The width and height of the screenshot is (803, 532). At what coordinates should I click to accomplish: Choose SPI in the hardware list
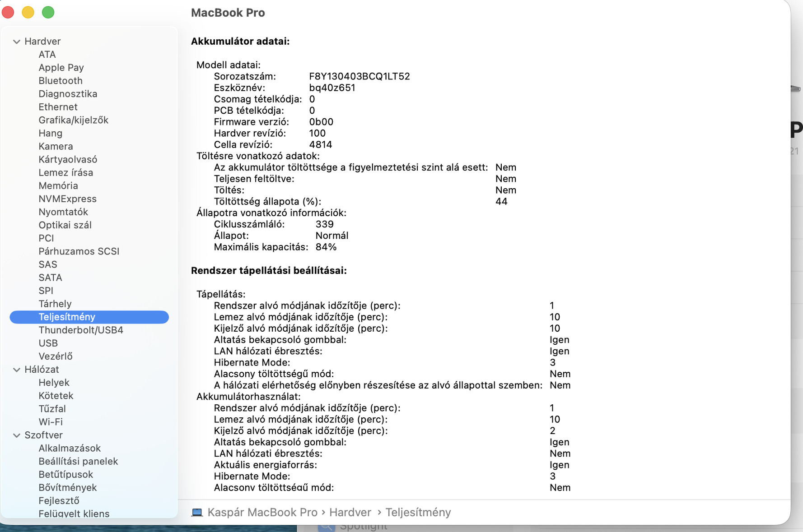(x=46, y=291)
